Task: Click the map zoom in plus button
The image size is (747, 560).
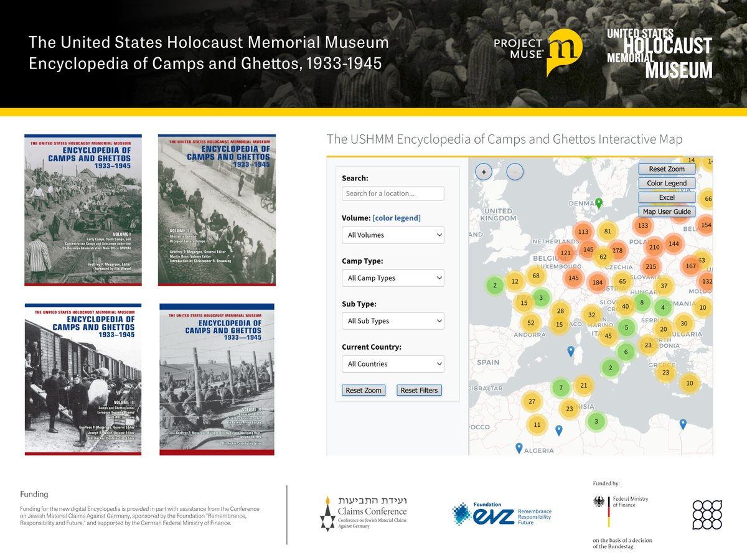Action: pos(484,171)
